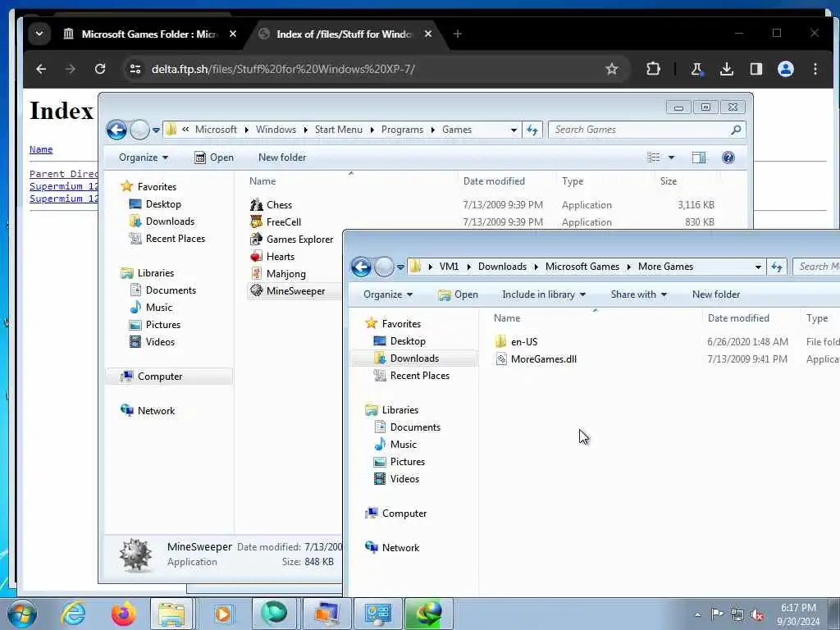The height and width of the screenshot is (630, 840).
Task: Select the en-US folder
Action: (516, 342)
